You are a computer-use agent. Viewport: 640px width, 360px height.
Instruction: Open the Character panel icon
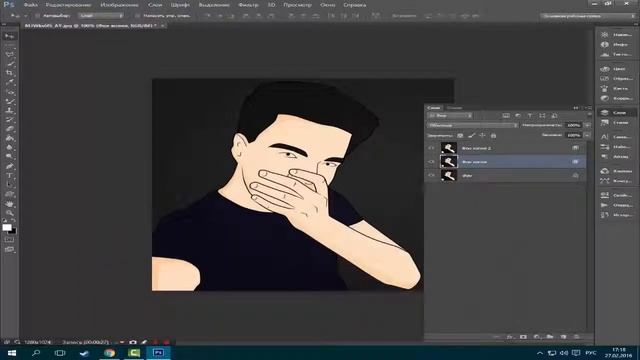[605, 137]
